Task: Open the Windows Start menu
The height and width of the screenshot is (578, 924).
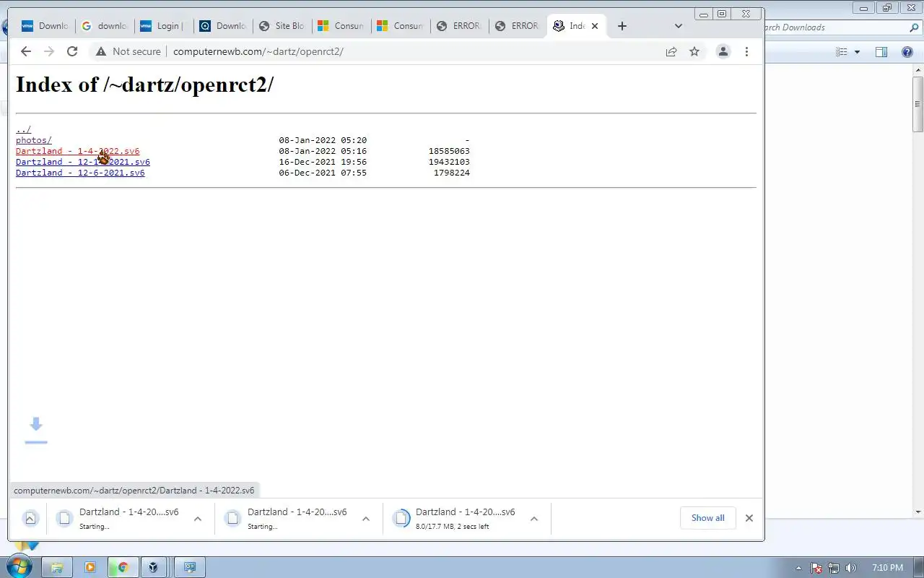Action: click(19, 567)
